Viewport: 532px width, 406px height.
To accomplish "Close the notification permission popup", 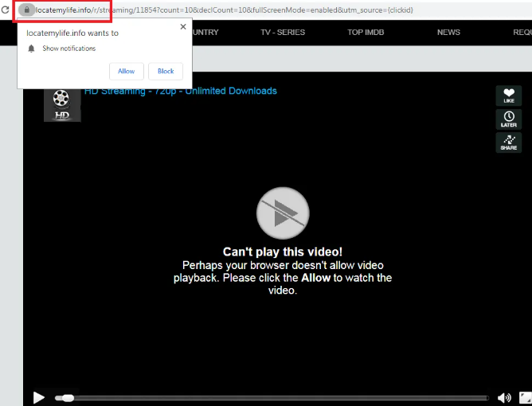I will [x=183, y=26].
